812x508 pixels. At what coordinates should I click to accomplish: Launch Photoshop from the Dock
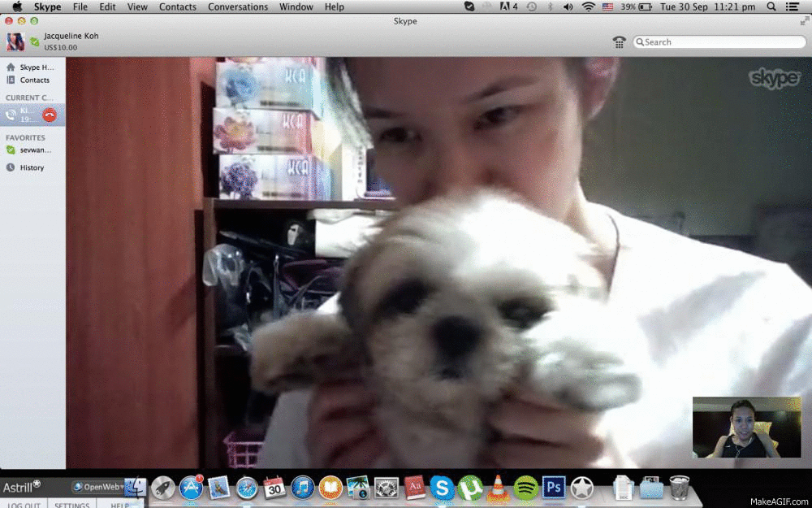tap(554, 487)
